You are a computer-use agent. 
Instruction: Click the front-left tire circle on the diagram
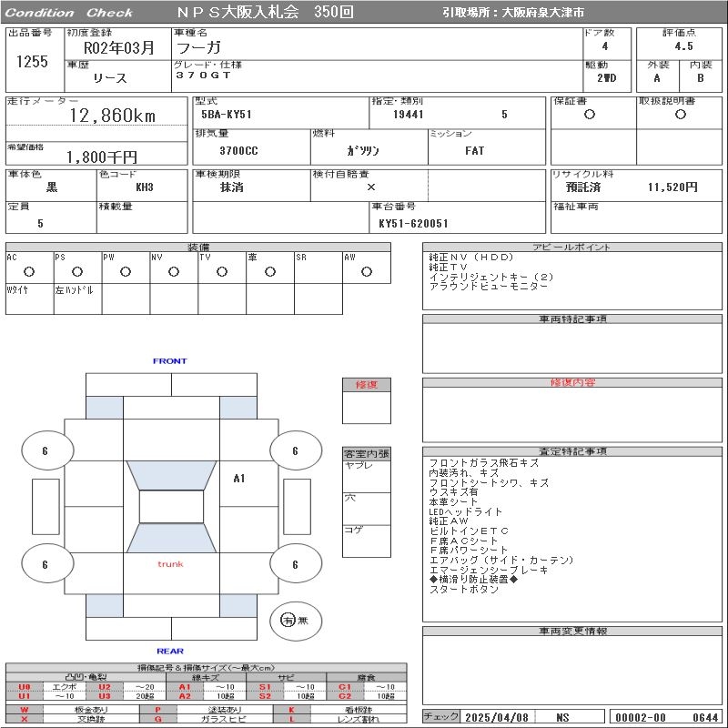click(x=45, y=450)
